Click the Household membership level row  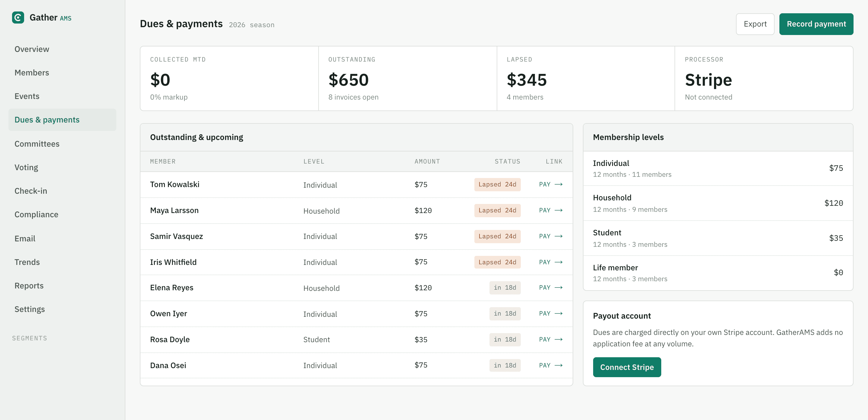pos(718,203)
